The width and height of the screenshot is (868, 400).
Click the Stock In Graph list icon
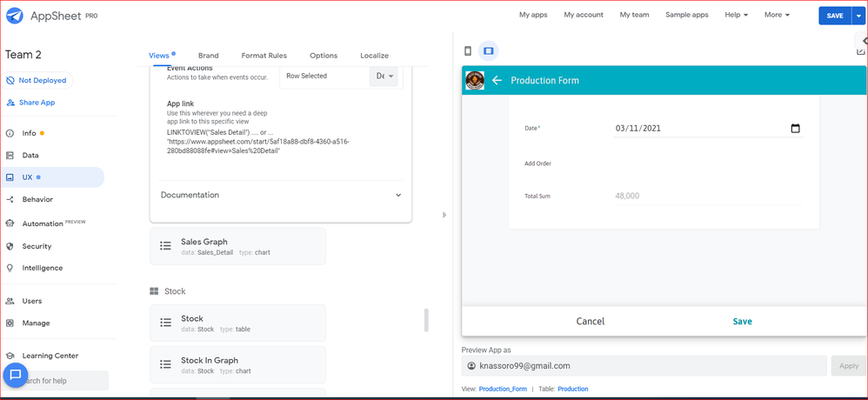[x=165, y=364]
